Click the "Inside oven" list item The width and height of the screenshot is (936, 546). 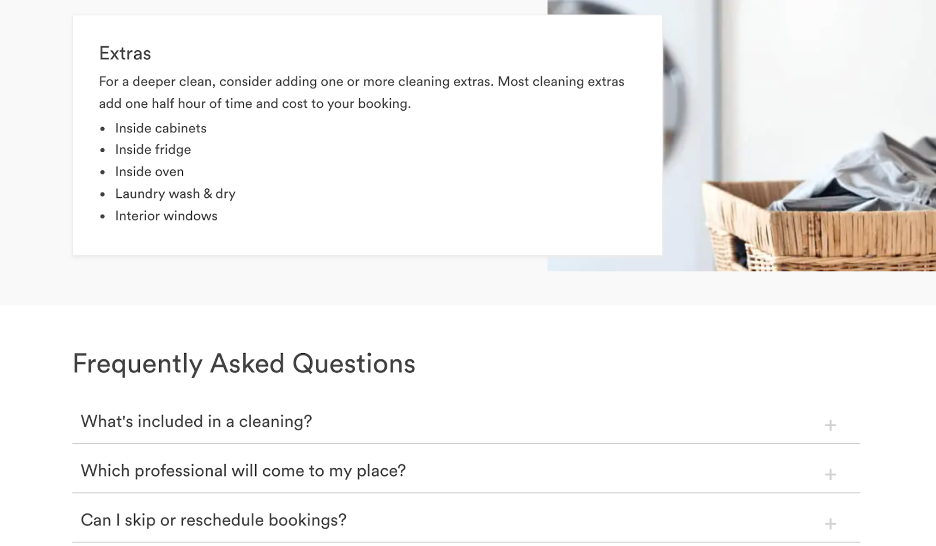[149, 172]
